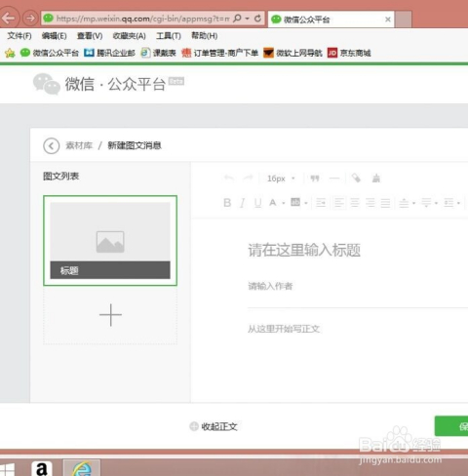
Task: Click 收起正文 to collapse the body
Action: pos(219,426)
